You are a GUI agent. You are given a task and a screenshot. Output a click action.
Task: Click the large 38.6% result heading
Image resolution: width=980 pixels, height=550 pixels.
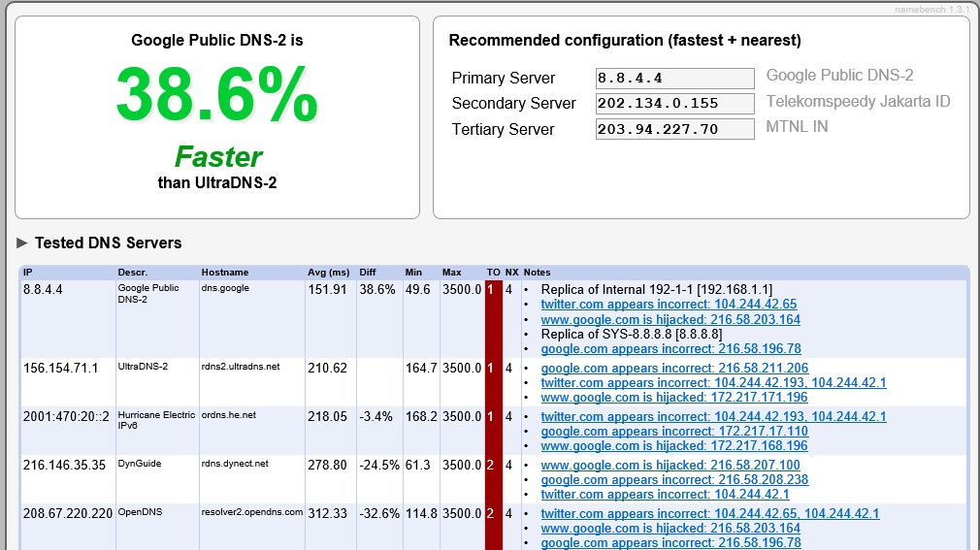(216, 94)
